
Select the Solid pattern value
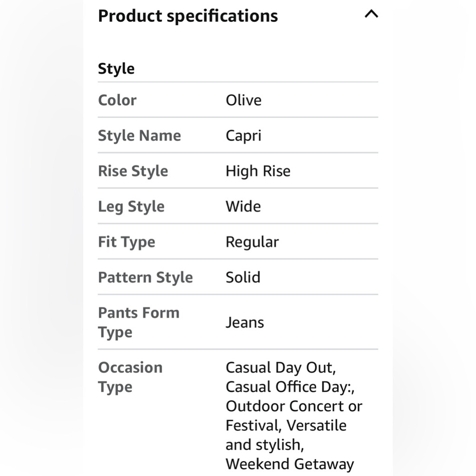tap(243, 277)
